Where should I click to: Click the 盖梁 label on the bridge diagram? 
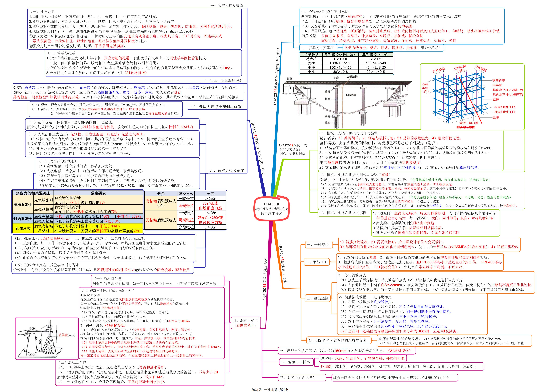(x=327, y=92)
